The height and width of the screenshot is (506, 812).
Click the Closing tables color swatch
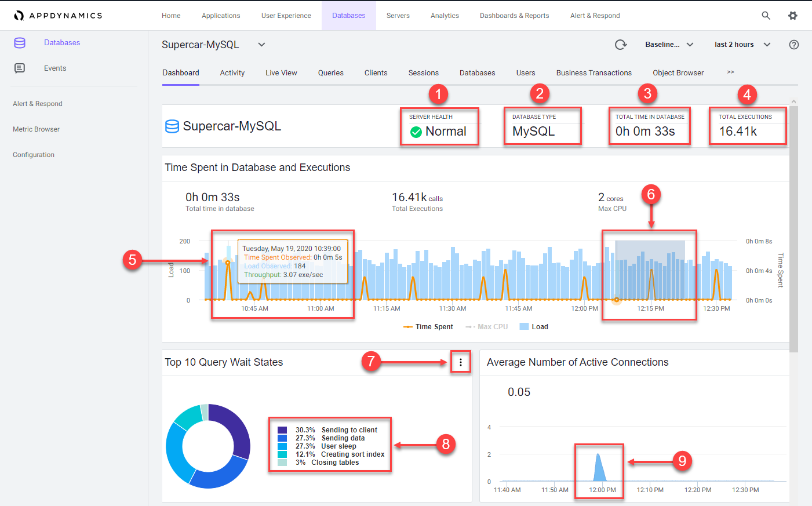click(282, 463)
